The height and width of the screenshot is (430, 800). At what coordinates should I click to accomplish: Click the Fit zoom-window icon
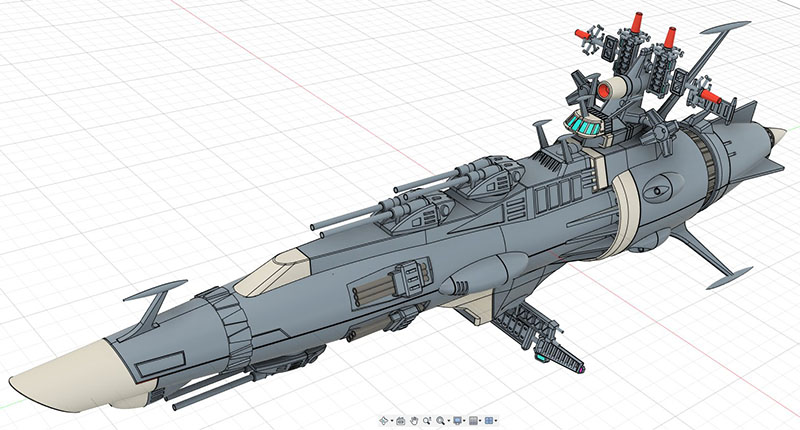point(440,421)
